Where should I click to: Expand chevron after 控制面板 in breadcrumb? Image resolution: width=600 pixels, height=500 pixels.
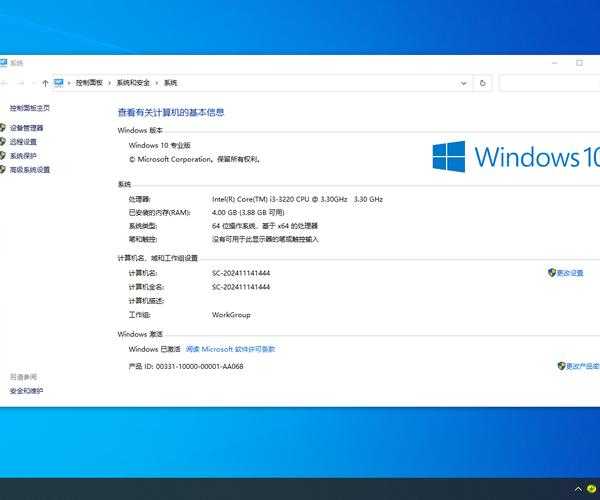coord(107,83)
